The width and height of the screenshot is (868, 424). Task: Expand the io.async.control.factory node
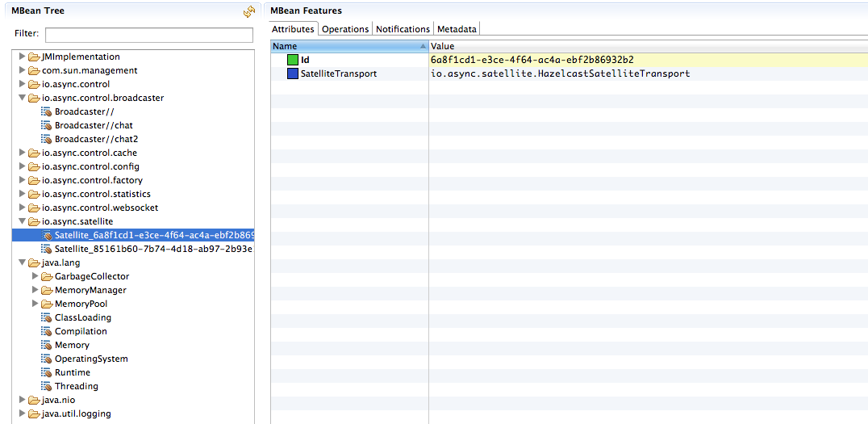[22, 180]
